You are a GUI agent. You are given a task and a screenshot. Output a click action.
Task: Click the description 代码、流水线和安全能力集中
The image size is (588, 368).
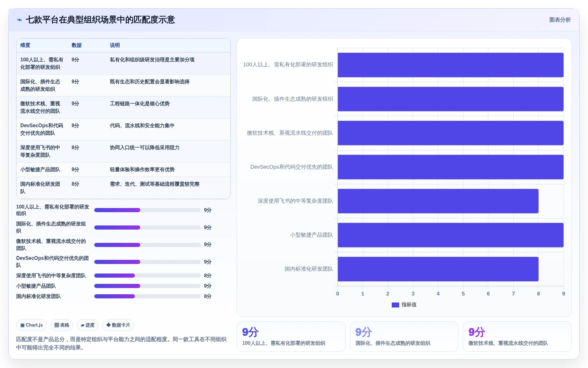142,126
